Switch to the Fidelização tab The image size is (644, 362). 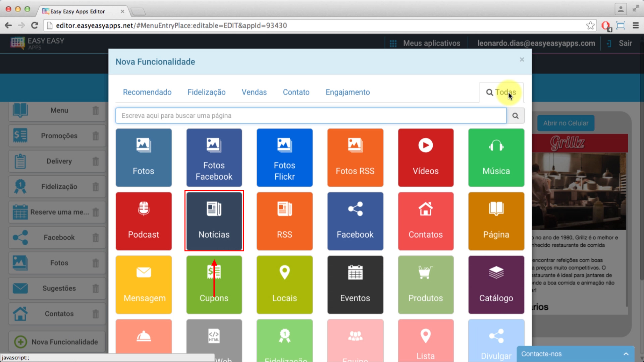[x=206, y=92]
